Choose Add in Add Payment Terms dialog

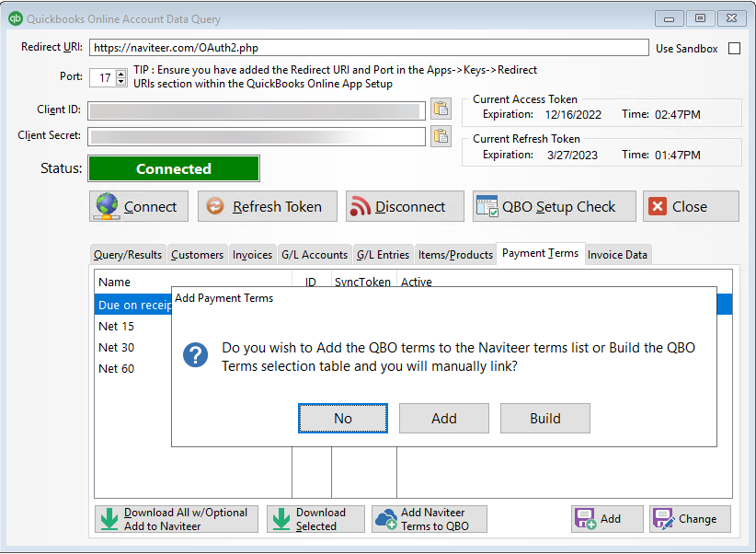[x=444, y=419]
